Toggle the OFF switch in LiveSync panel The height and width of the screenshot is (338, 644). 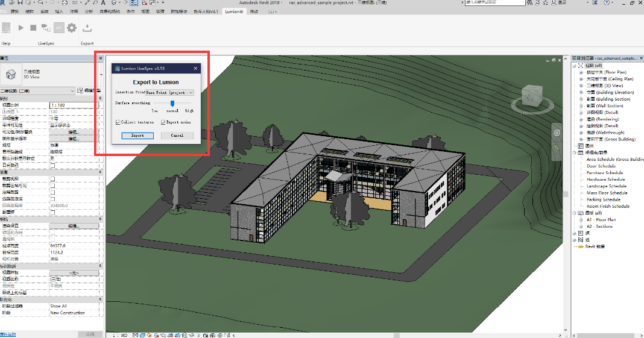click(58, 28)
